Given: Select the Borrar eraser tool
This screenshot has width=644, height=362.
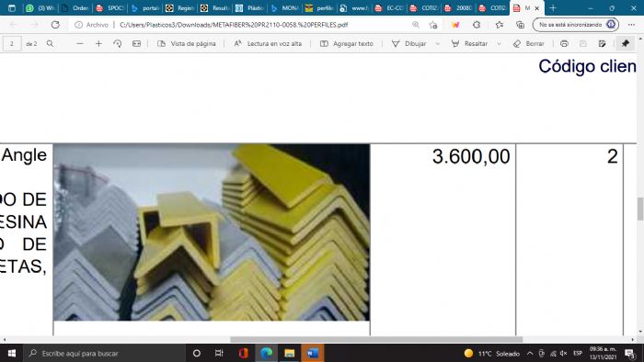Looking at the screenshot, I should (x=529, y=43).
